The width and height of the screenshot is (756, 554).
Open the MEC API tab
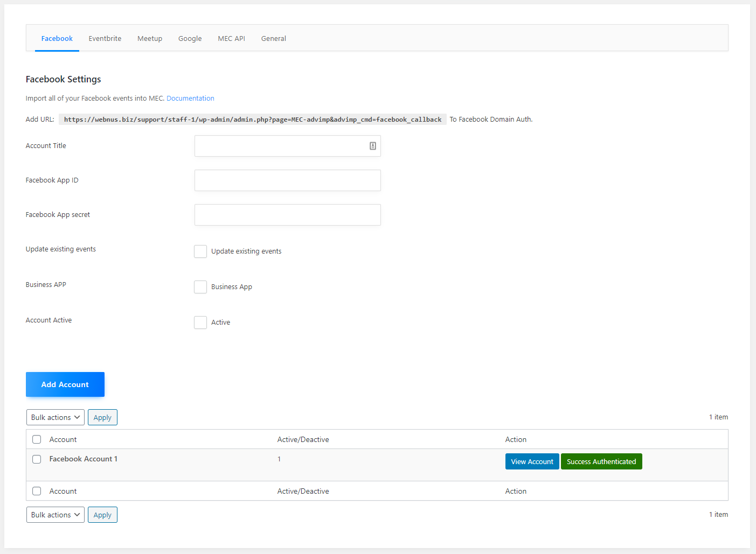tap(232, 39)
